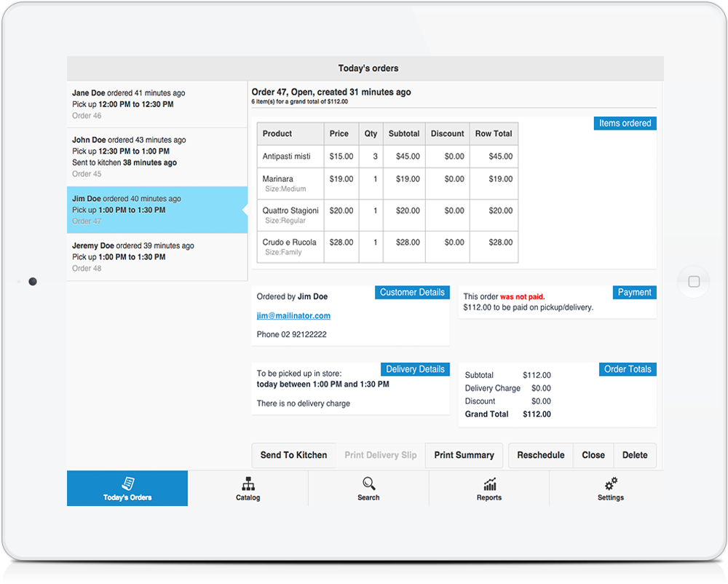Click the Crudo e Rucola product row
The width and height of the screenshot is (728, 584).
[387, 247]
